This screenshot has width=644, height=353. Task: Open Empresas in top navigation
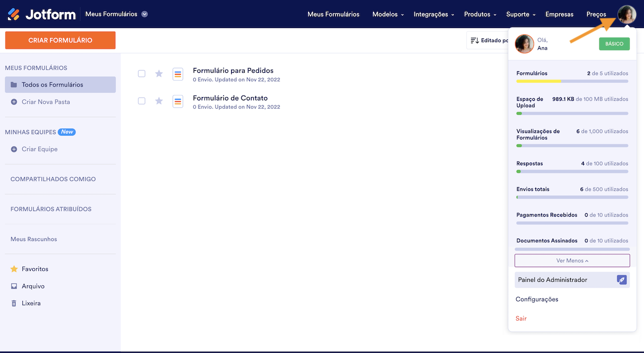[559, 14]
